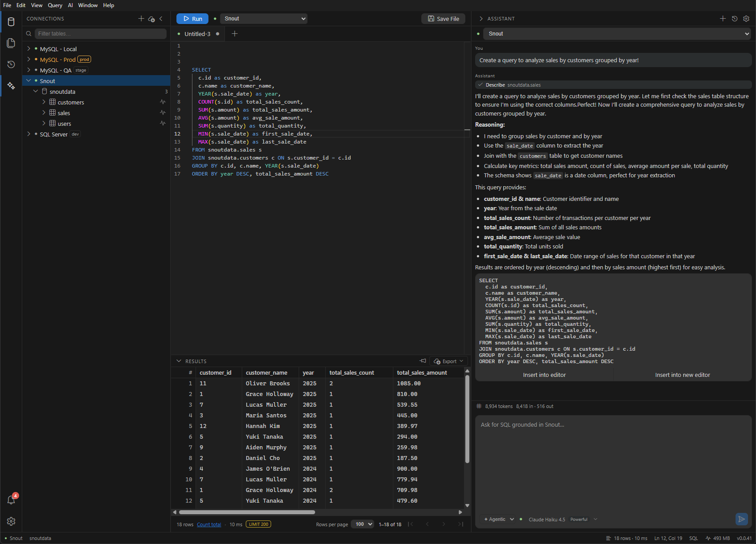Click activity icon beside sales table

pyautogui.click(x=163, y=112)
